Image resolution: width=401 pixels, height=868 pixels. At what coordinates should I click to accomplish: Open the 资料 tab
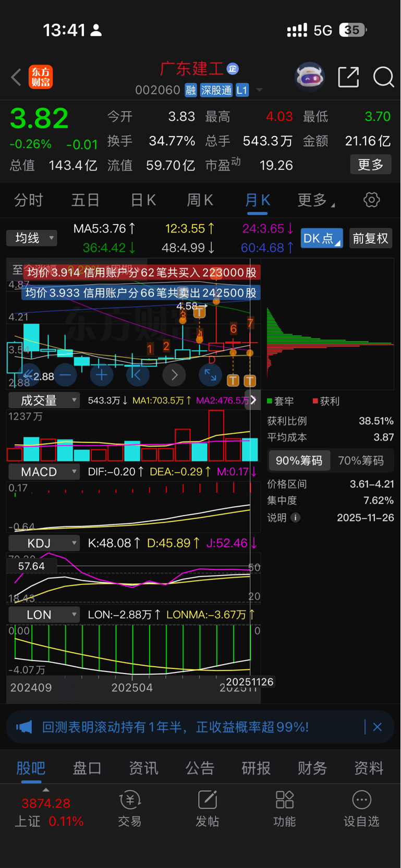tap(369, 768)
